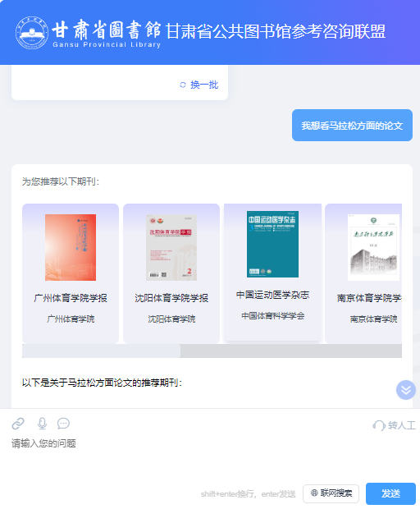Click the text 为您推荐以下期刊:
The width and height of the screenshot is (420, 509).
(61, 181)
